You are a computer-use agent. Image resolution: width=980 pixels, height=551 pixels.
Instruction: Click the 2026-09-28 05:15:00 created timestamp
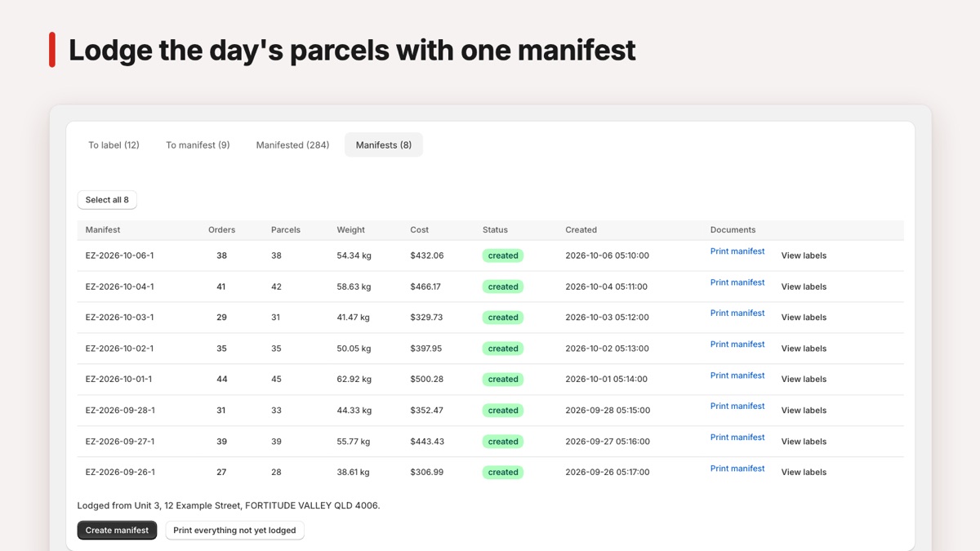[608, 411]
